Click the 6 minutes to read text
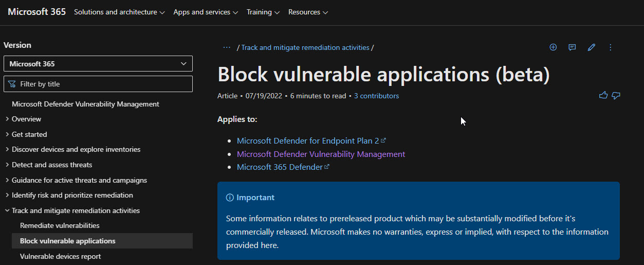644x265 pixels. (318, 96)
